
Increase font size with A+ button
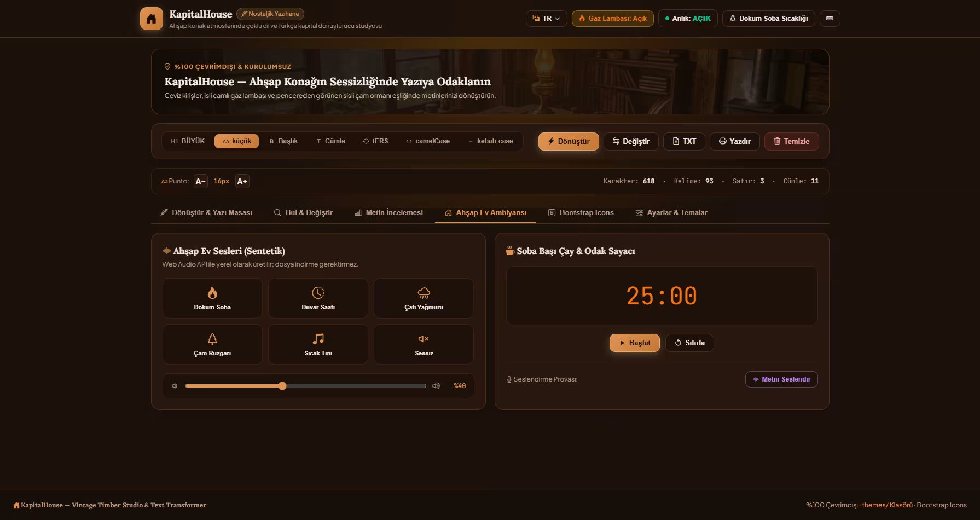(242, 181)
